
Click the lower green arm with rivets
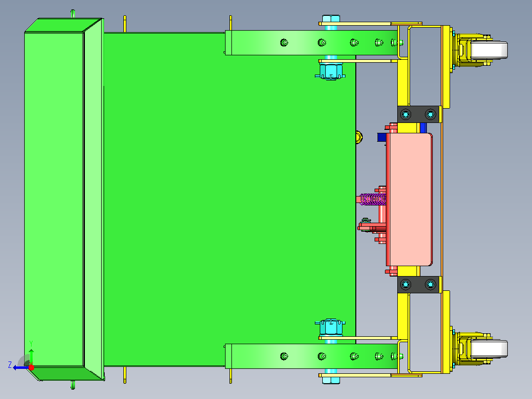(311, 356)
